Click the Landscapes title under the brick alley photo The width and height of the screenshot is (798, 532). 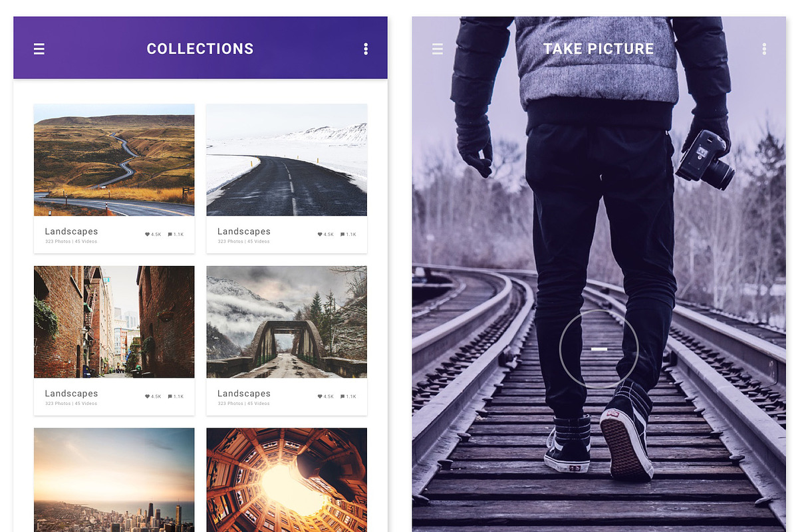71,394
